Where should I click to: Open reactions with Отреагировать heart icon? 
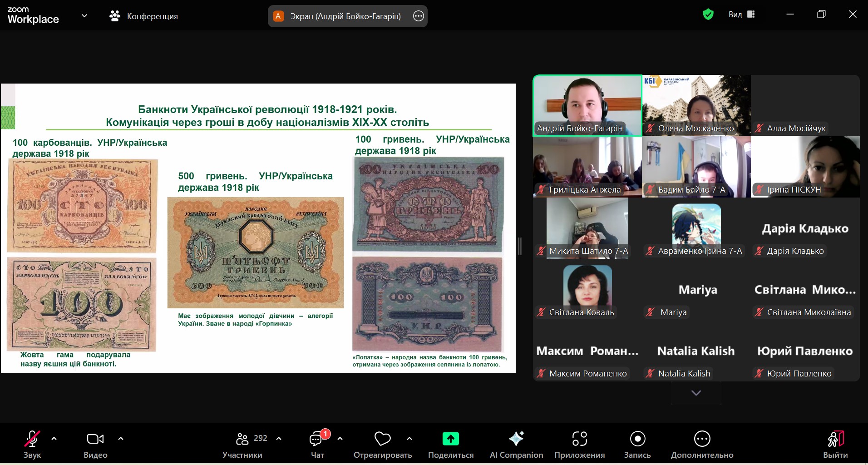383,444
